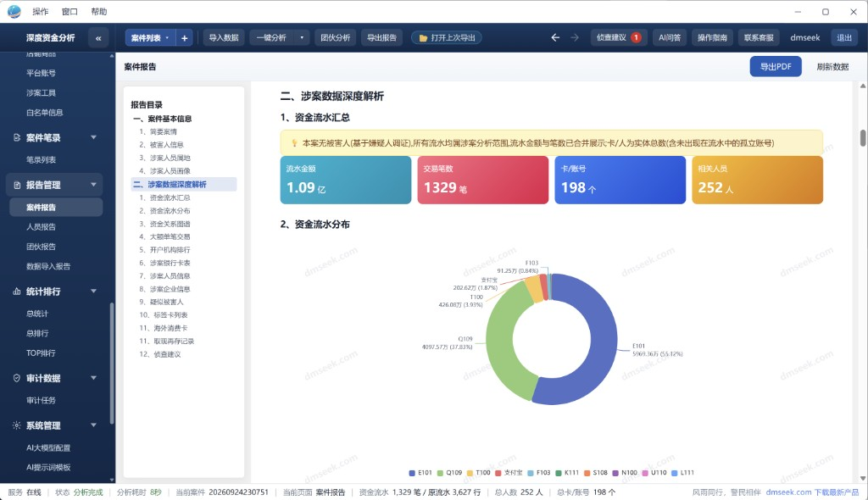Jump to 6、涉案银行卡表 in outline
Image resolution: width=868 pixels, height=500 pixels.
coord(164,263)
